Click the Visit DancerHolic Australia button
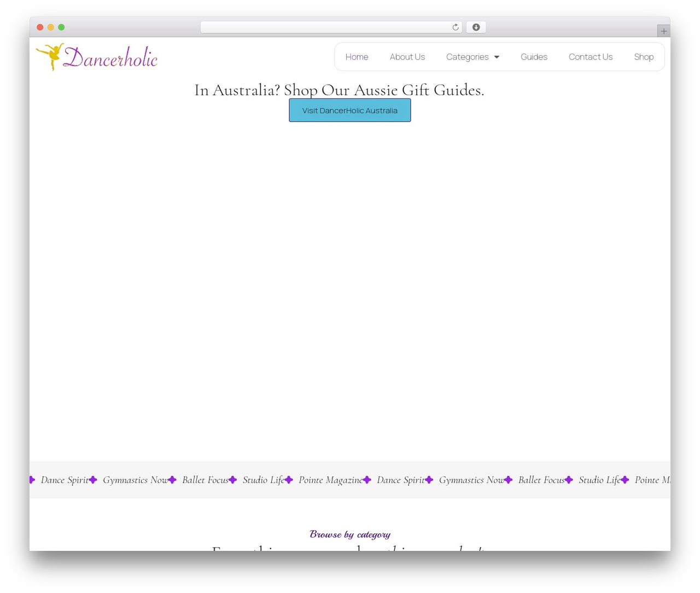Image resolution: width=700 pixels, height=593 pixels. [350, 111]
